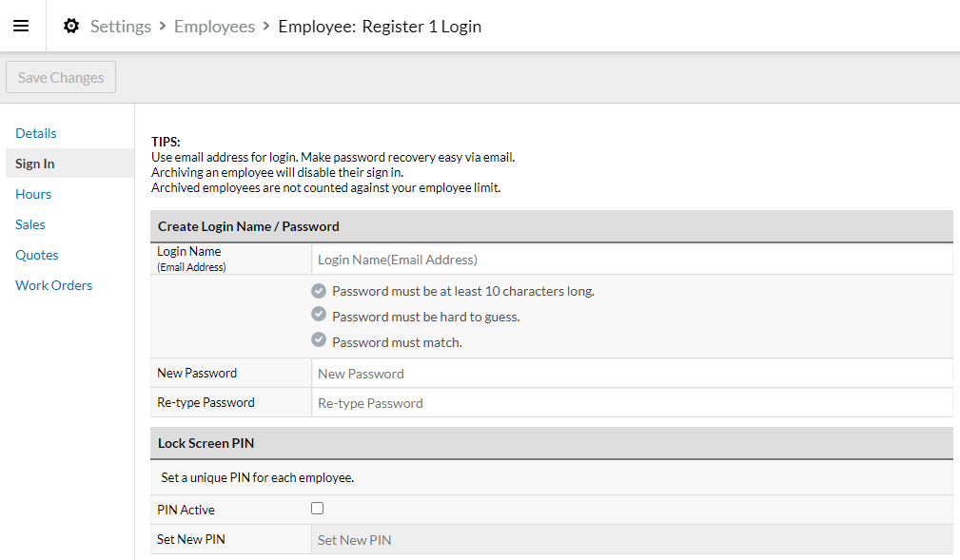The width and height of the screenshot is (960, 560).
Task: Click into the New Password field
Action: coord(631,374)
